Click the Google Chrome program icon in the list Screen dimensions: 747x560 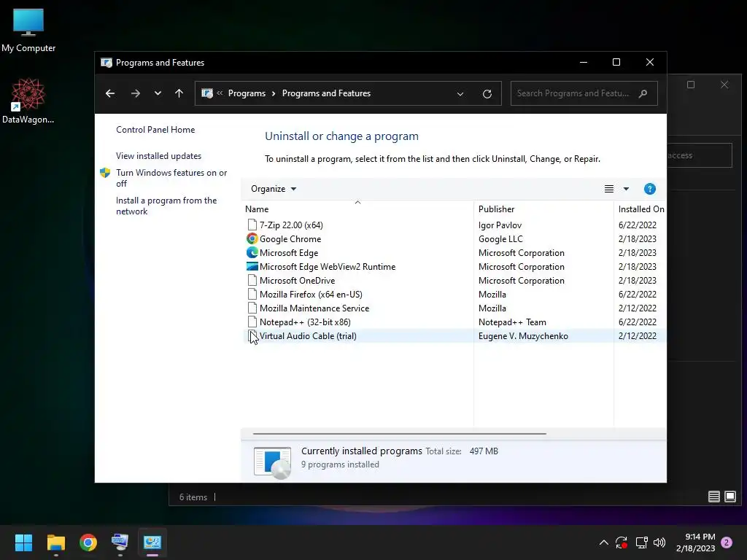click(x=252, y=238)
